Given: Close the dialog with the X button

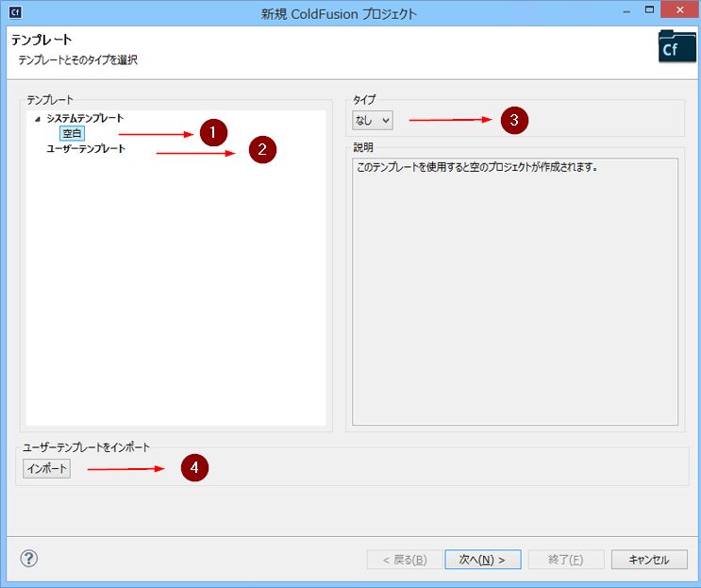Looking at the screenshot, I should [x=680, y=9].
